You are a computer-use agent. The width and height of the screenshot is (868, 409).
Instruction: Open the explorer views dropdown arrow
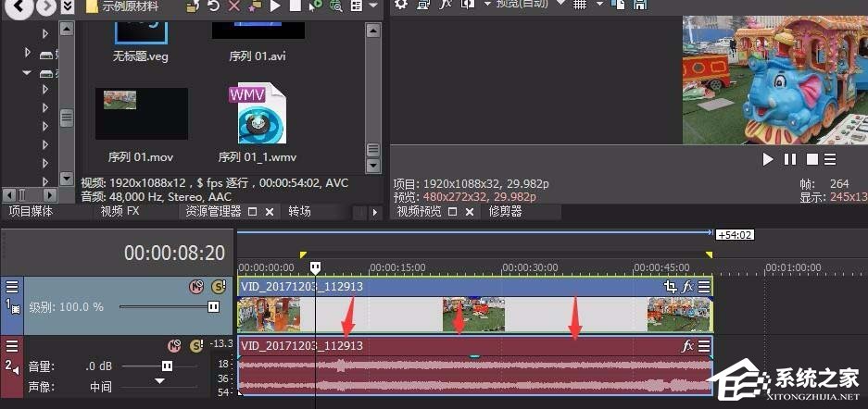coord(372,6)
